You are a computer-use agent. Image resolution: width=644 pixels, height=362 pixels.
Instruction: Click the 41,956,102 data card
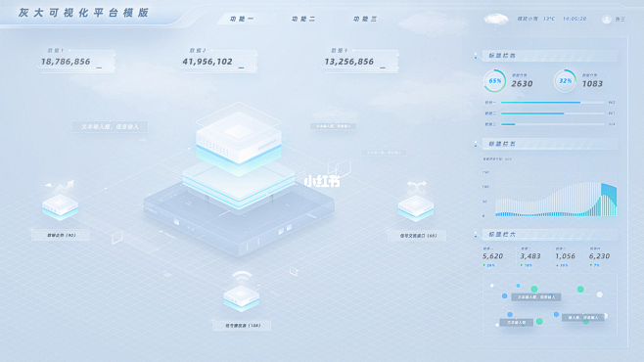click(218, 60)
